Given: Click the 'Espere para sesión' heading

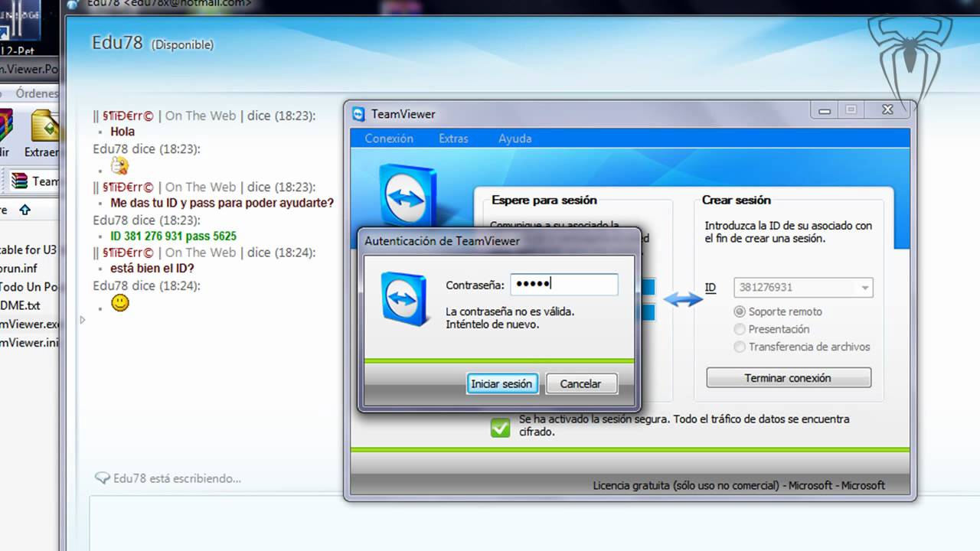Looking at the screenshot, I should pos(544,200).
